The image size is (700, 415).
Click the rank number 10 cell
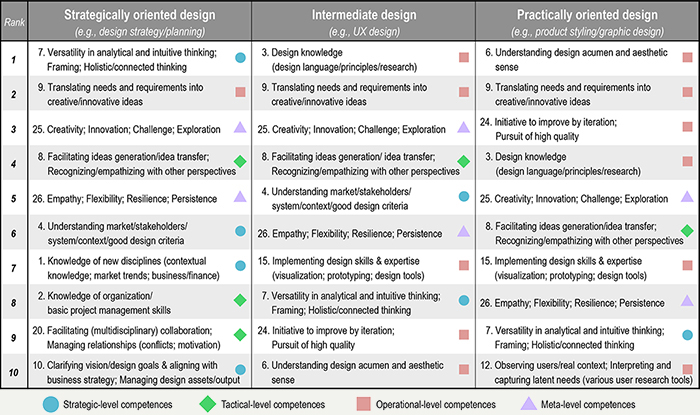(14, 372)
